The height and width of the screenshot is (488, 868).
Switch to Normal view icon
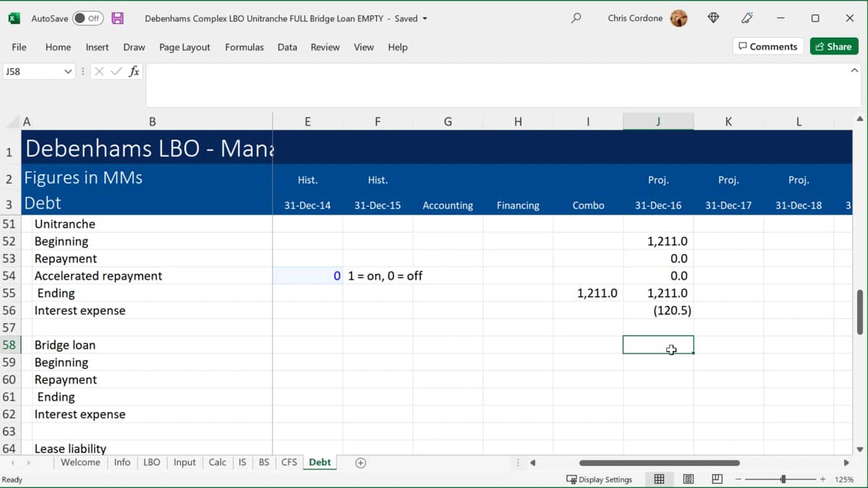[x=659, y=479]
